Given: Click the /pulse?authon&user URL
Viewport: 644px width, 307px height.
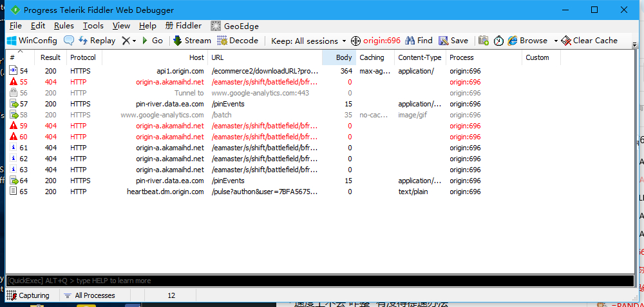Looking at the screenshot, I should point(265,192).
